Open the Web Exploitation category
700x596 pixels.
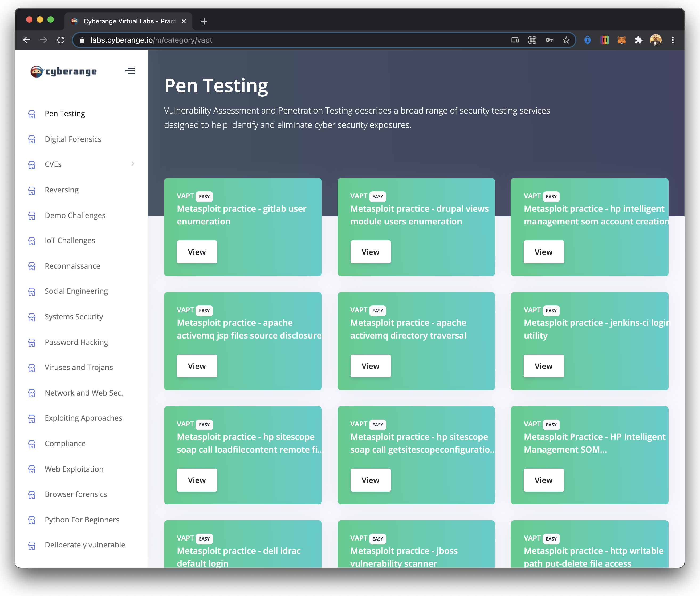click(x=74, y=469)
